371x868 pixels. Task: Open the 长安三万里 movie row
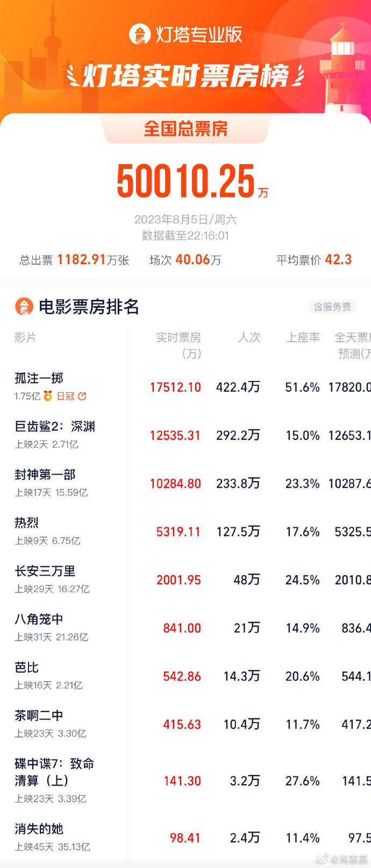(185, 580)
